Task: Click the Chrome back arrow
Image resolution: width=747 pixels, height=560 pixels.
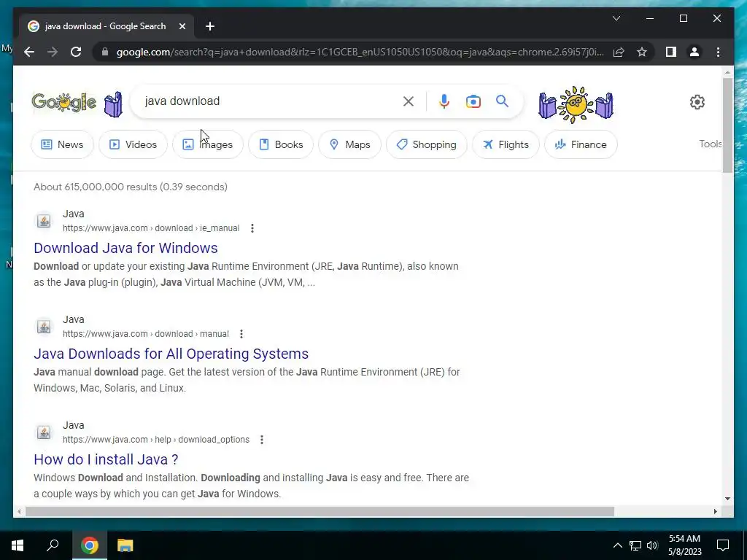Action: (x=29, y=52)
